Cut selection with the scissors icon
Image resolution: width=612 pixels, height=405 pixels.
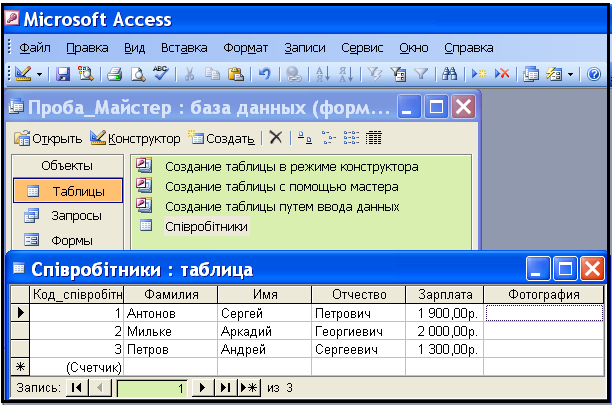click(x=189, y=73)
